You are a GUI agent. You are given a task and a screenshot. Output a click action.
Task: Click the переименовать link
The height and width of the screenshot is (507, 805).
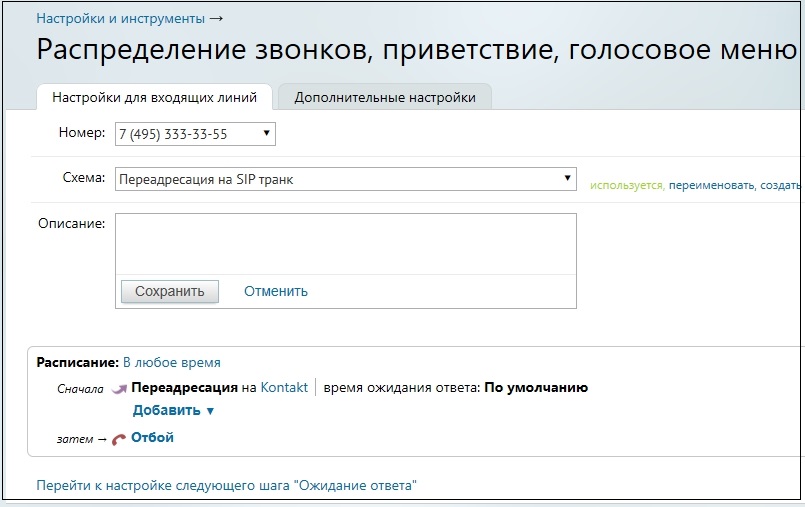click(x=712, y=185)
